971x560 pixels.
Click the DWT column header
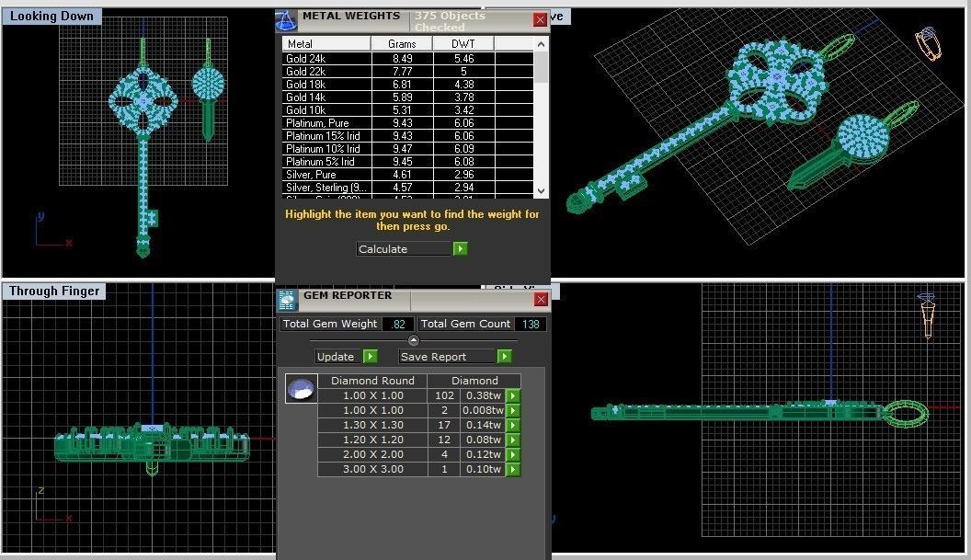tap(463, 43)
